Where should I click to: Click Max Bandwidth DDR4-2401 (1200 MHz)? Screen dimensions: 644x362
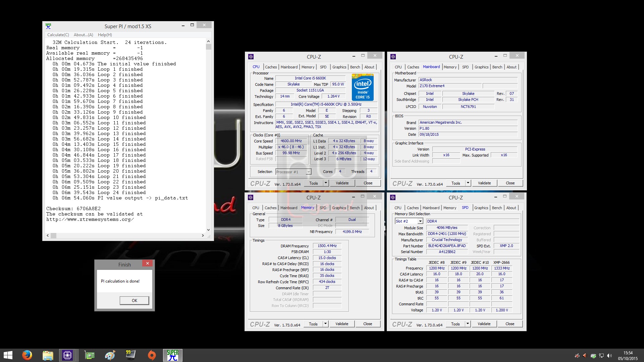pyautogui.click(x=447, y=234)
